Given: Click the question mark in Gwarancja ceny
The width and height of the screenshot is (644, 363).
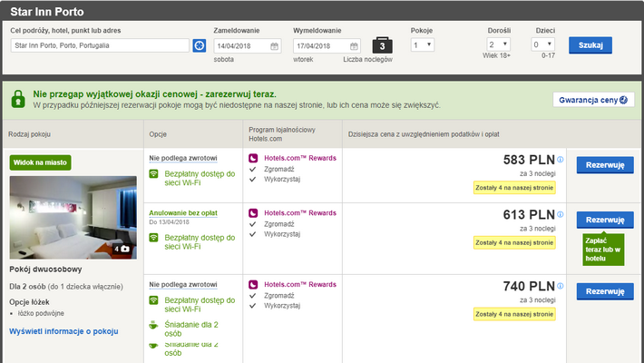Looking at the screenshot, I should point(624,100).
